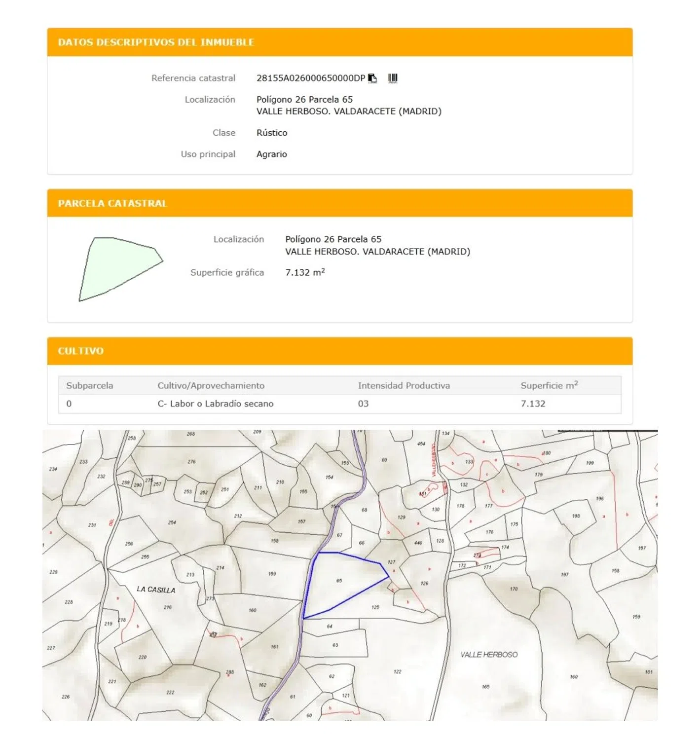700x740 pixels.
Task: Copy the cadastral reference to clipboard
Action: [372, 78]
